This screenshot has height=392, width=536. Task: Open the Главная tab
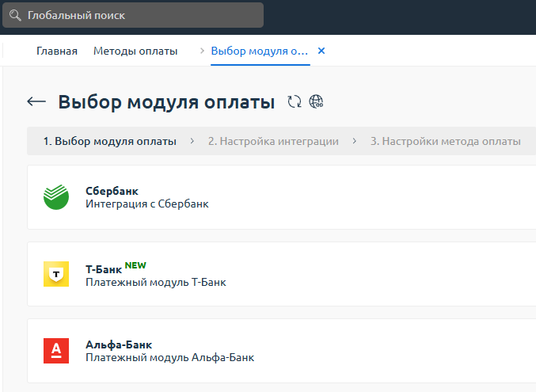(57, 51)
